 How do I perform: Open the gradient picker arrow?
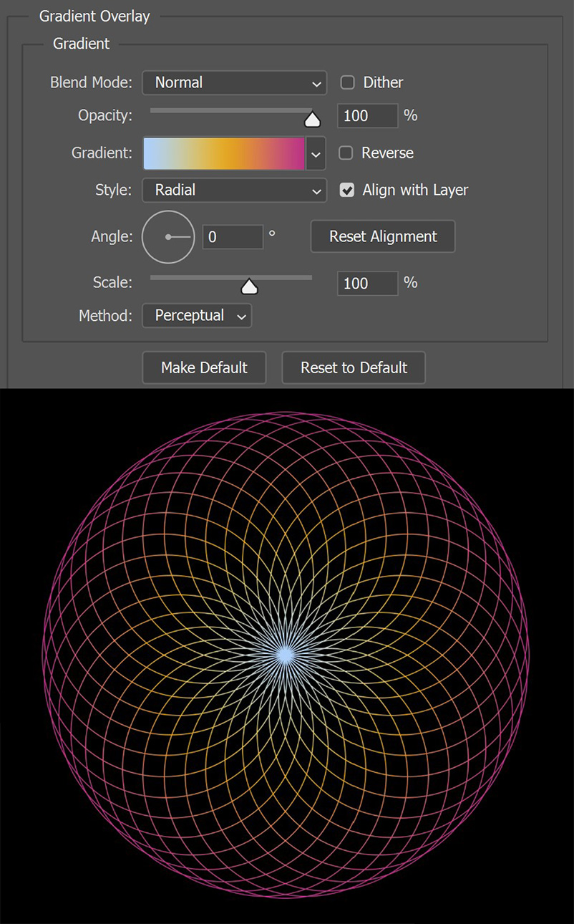pyautogui.click(x=316, y=153)
